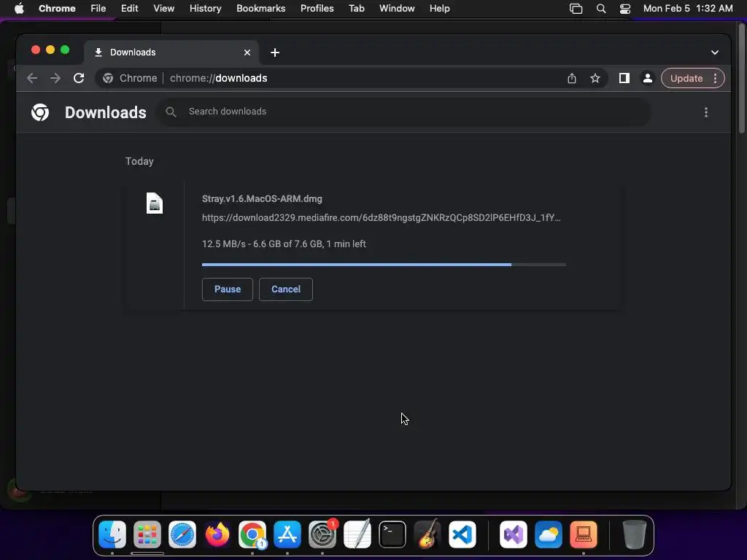Image resolution: width=747 pixels, height=560 pixels.
Task: Open the Chrome application menu
Action: point(57,9)
